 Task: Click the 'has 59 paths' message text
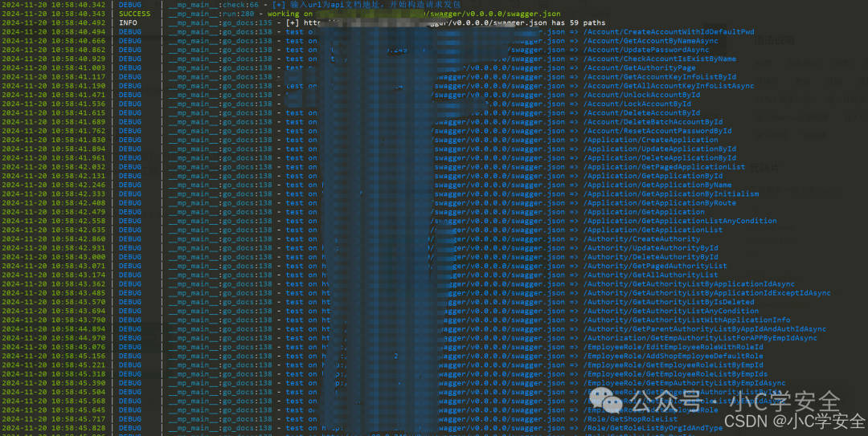(x=578, y=22)
